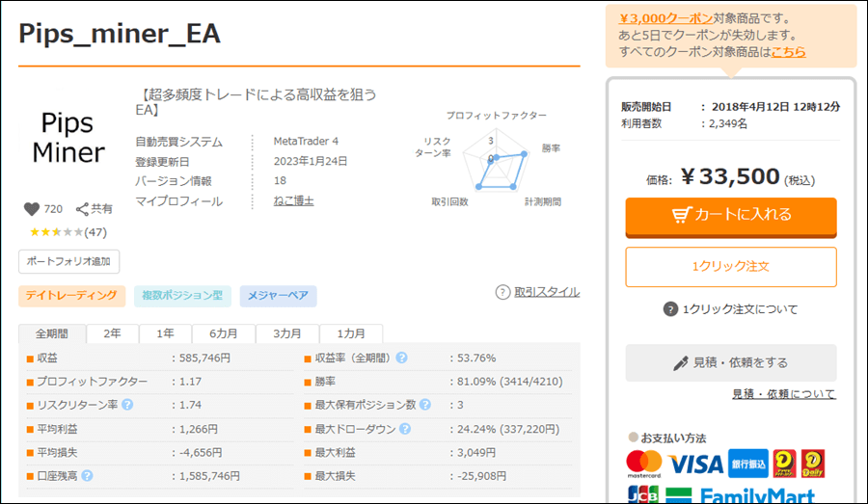Open the 1カ月 period tab
This screenshot has width=868, height=504.
pos(350,333)
